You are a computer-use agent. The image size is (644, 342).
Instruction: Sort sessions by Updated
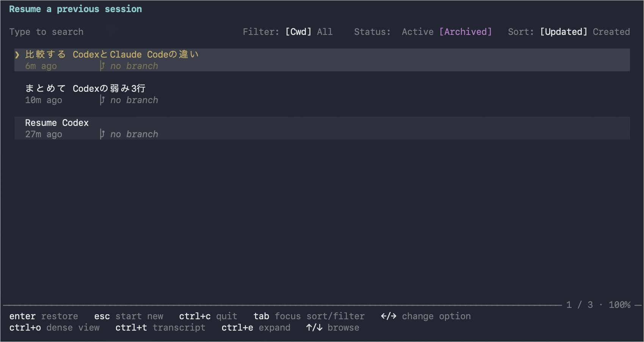tap(564, 32)
